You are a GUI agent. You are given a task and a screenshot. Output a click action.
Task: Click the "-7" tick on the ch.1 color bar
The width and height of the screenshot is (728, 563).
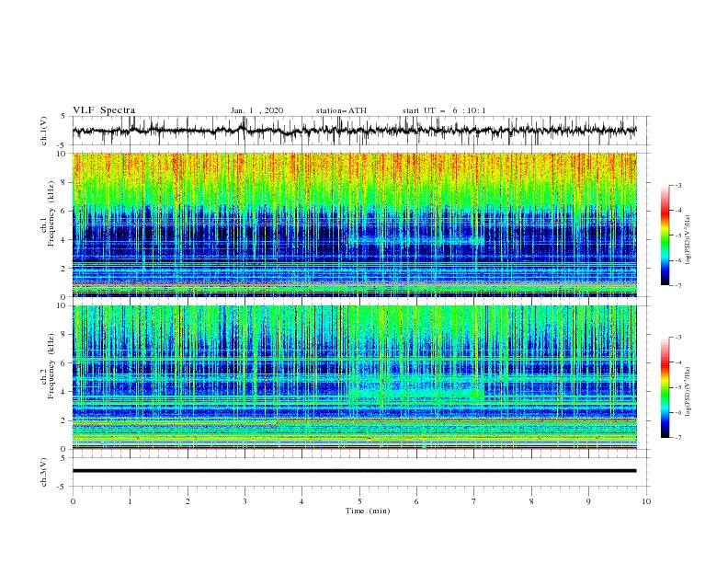tap(678, 285)
